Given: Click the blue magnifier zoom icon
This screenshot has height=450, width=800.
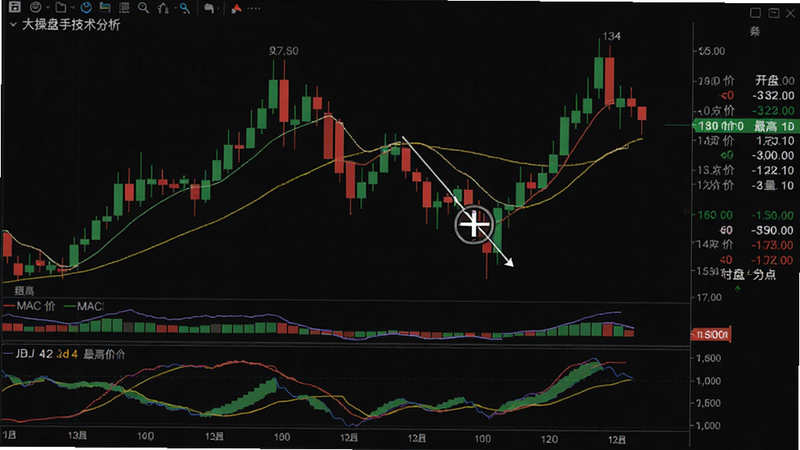Looking at the screenshot, I should coord(185,8).
